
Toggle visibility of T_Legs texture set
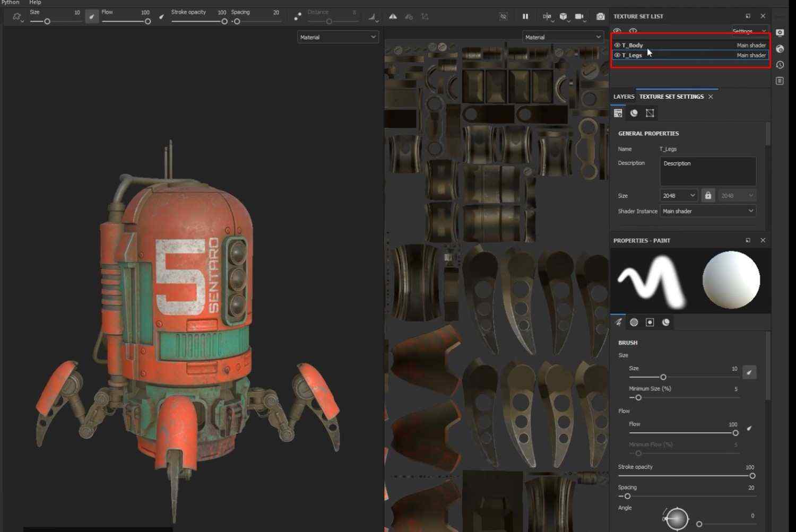617,55
